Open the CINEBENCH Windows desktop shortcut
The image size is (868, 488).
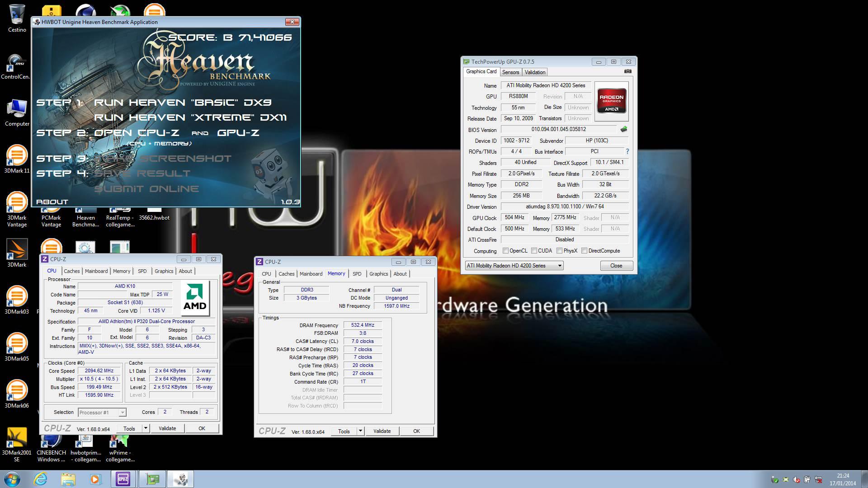point(51,449)
